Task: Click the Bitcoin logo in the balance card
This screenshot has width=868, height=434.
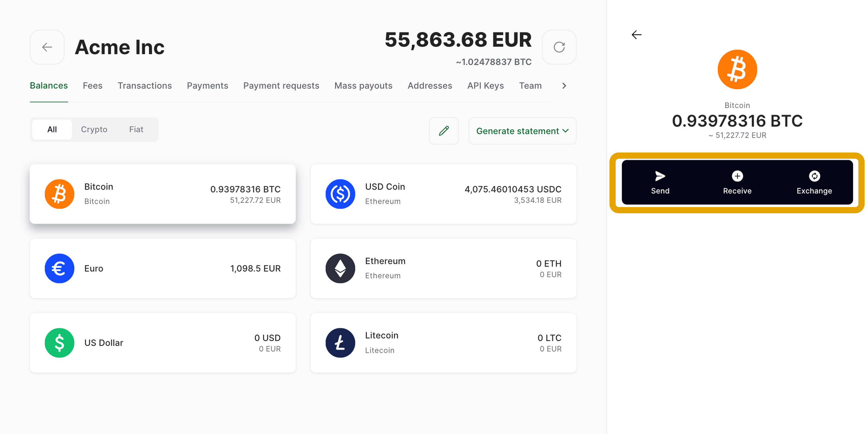Action: (x=60, y=194)
